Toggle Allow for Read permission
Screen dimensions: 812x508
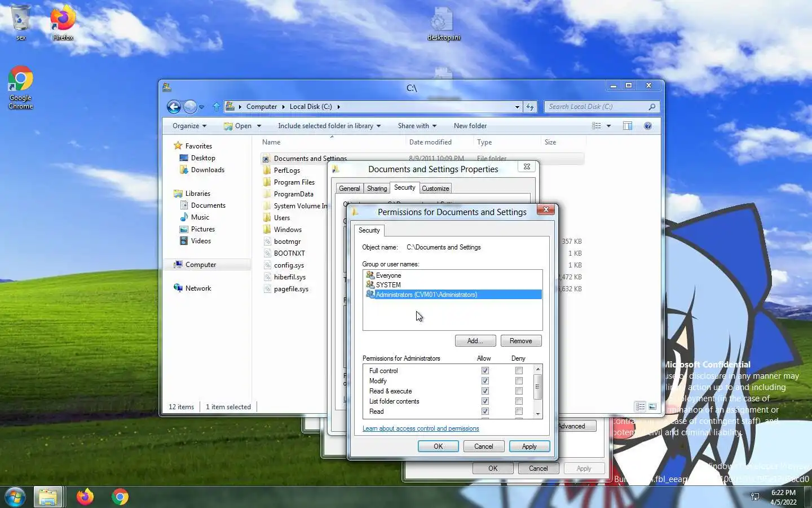pos(485,411)
